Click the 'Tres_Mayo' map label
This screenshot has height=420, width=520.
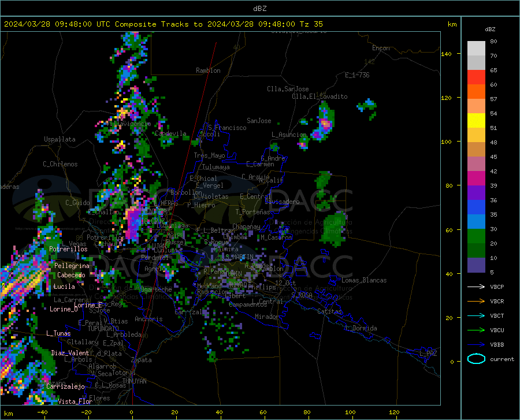click(210, 155)
